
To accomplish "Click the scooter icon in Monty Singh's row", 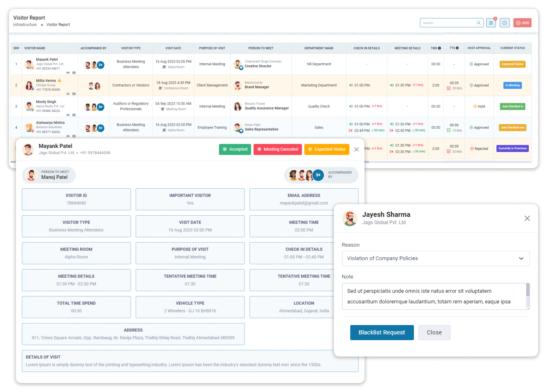I will [68, 115].
